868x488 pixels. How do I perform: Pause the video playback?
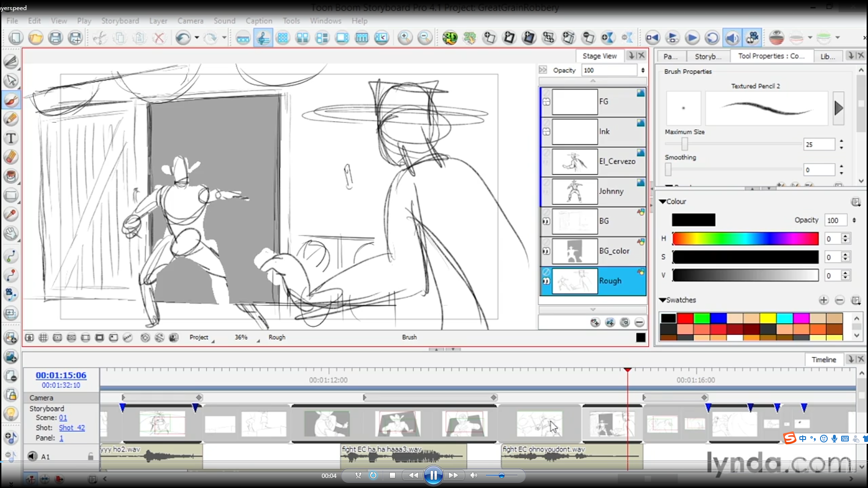[433, 476]
